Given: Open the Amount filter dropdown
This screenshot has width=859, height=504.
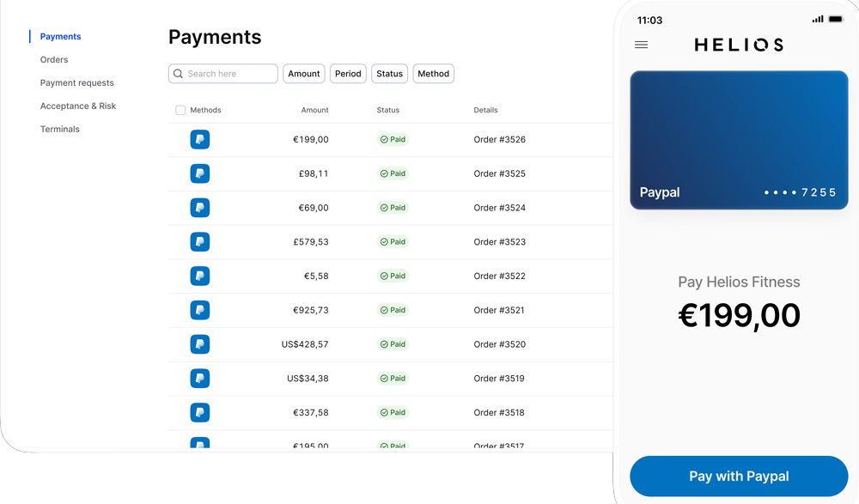Looking at the screenshot, I should point(303,74).
